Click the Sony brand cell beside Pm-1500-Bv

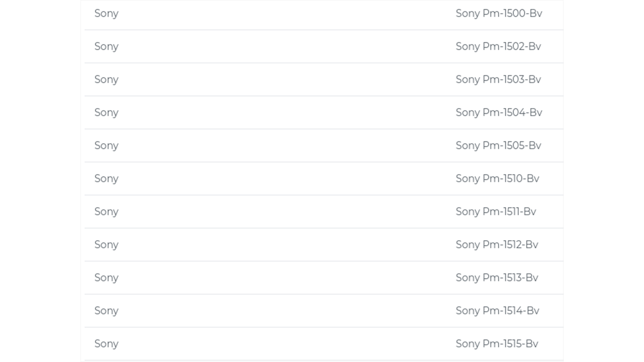pyautogui.click(x=106, y=13)
